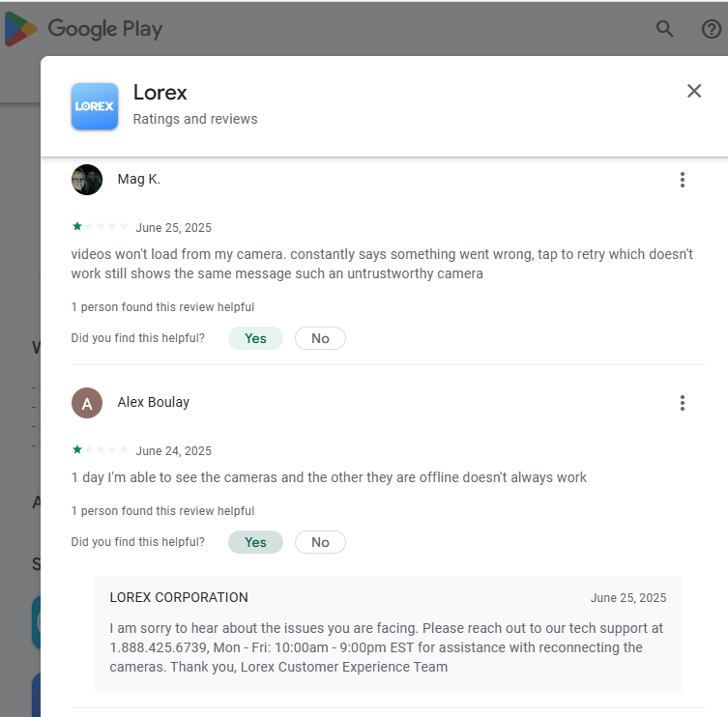Viewport: 728px width, 717px height.
Task: Mark Alex Boulay's review helpful with Yes
Action: (x=255, y=542)
